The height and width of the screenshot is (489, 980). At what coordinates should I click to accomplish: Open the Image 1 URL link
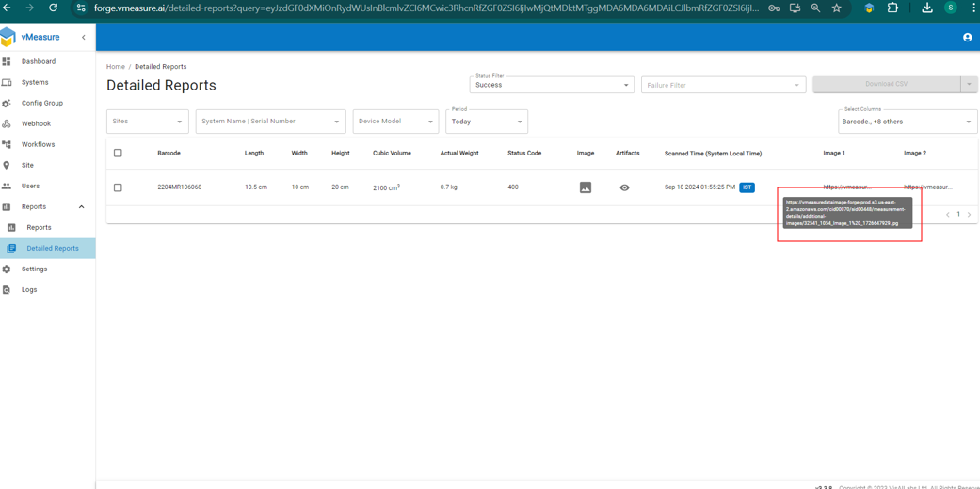tap(846, 187)
